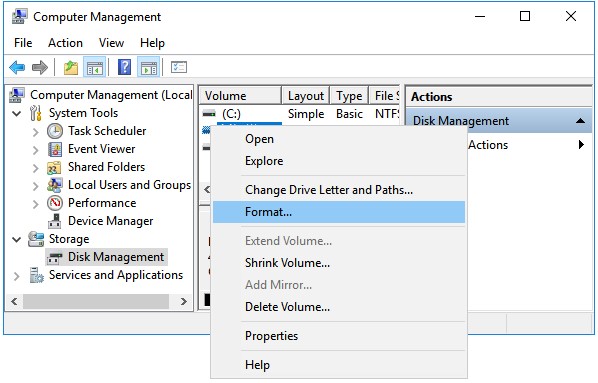
Task: Click the Up one level folder icon
Action: point(71,68)
